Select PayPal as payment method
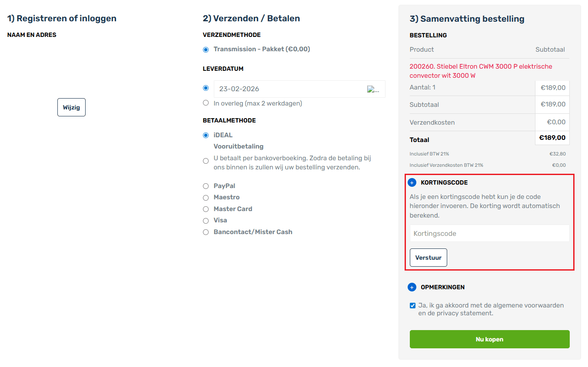Image resolution: width=588 pixels, height=367 pixels. pyautogui.click(x=206, y=186)
